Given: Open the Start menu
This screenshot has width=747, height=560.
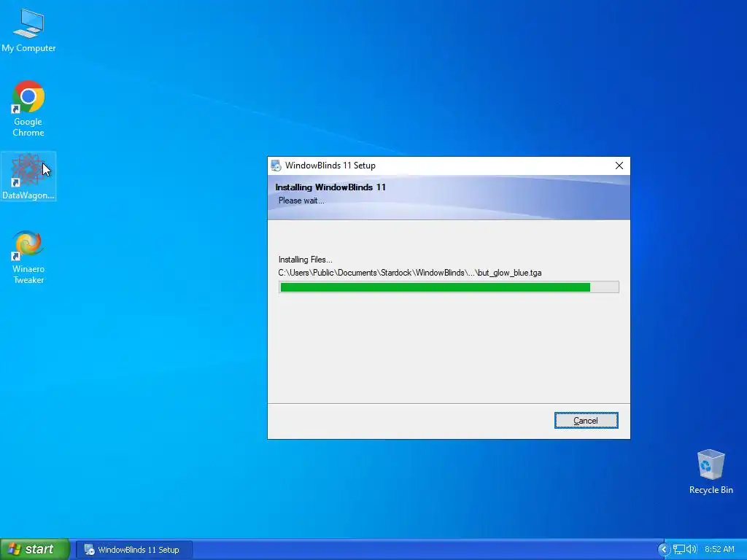Looking at the screenshot, I should [x=35, y=549].
